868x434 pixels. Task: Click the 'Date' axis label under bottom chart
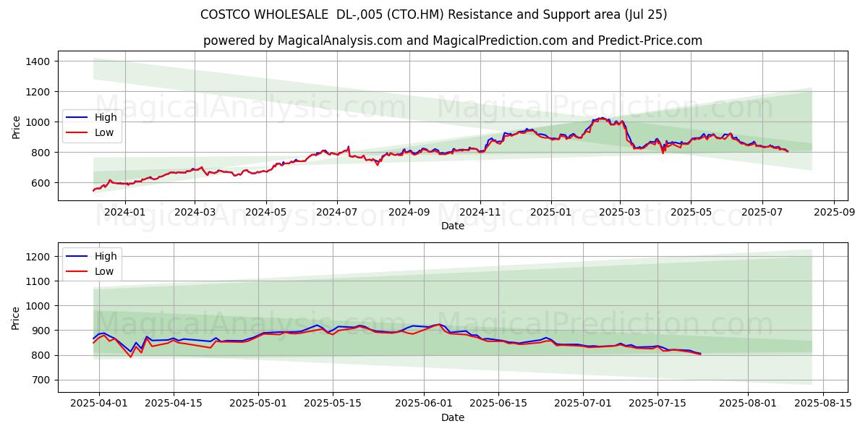tap(453, 417)
